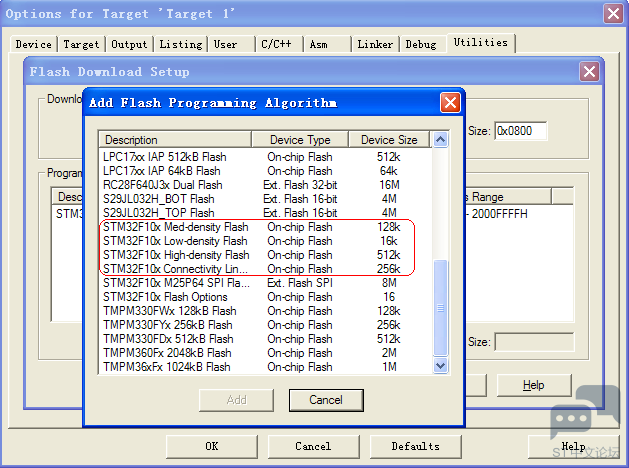Select STM32F10x Flash Options entry
This screenshot has width=629, height=468.
pos(265,297)
